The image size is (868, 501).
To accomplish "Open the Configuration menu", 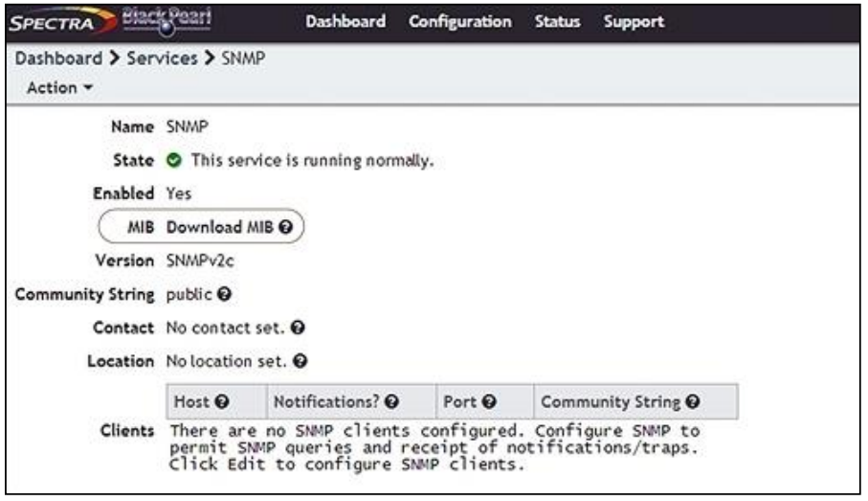I will tap(460, 22).
